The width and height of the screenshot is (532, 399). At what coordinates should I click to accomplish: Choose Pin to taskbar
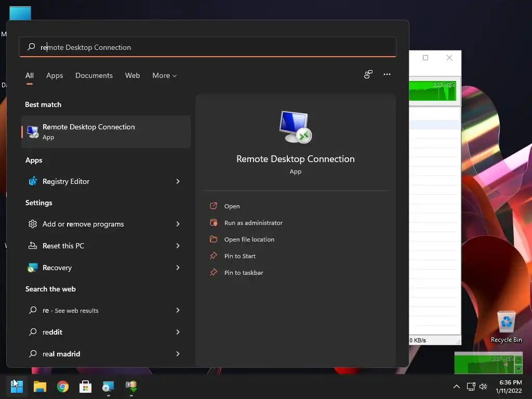coord(244,272)
